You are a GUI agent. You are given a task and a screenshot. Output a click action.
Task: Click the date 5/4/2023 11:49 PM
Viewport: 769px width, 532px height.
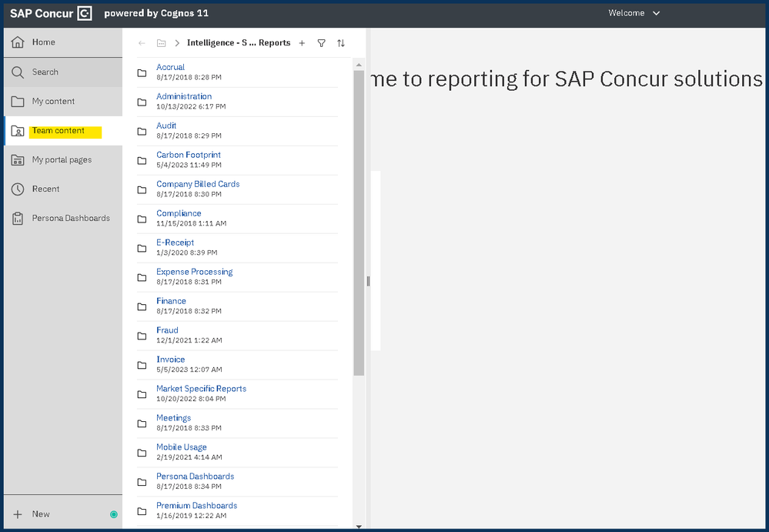189,166
